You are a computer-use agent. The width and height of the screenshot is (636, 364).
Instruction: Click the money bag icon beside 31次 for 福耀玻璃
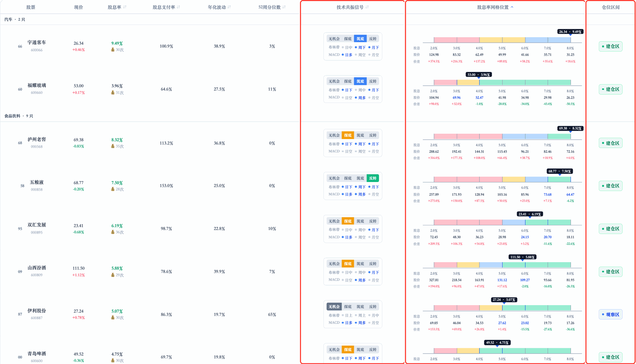click(x=113, y=93)
